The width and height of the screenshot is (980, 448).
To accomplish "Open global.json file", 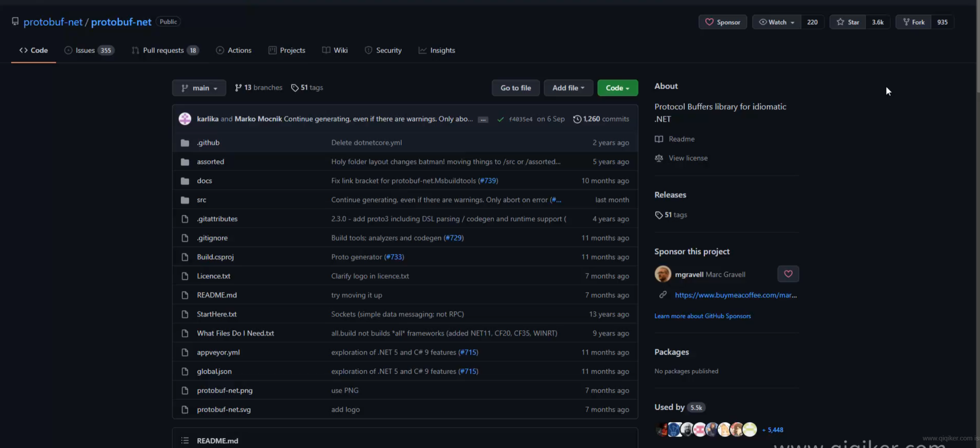I will (214, 371).
